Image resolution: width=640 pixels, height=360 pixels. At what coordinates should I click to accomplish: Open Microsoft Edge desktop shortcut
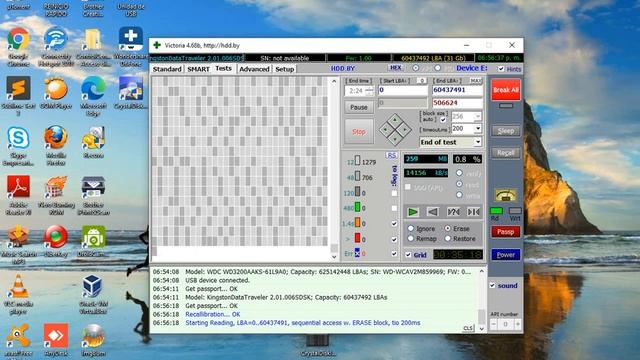click(93, 96)
